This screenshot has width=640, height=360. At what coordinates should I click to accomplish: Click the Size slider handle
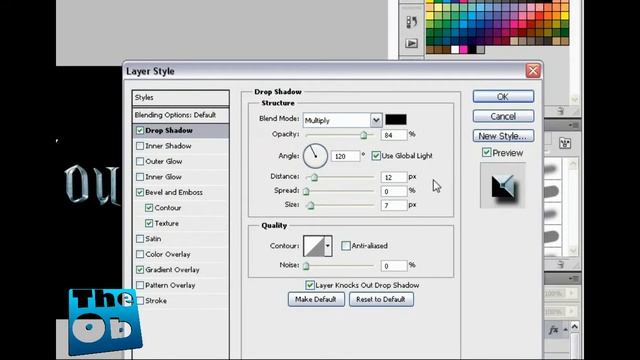311,205
